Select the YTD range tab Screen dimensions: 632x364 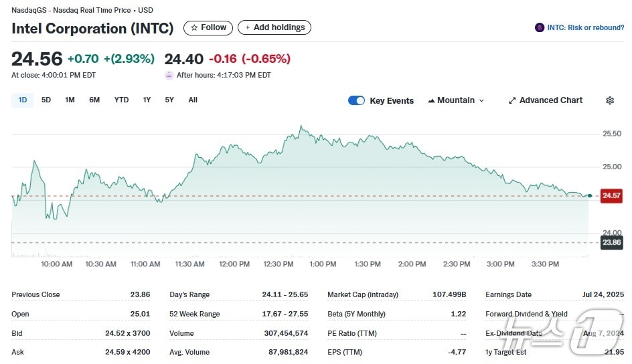pos(121,100)
